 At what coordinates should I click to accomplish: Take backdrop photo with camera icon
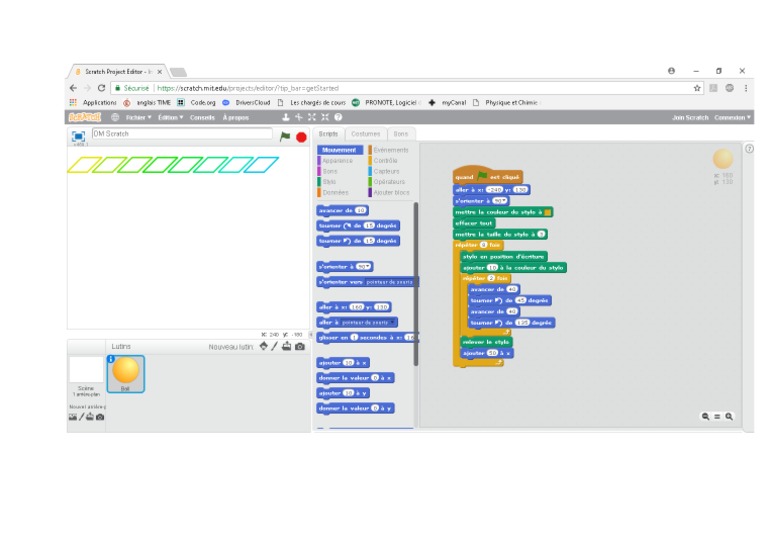[100, 417]
